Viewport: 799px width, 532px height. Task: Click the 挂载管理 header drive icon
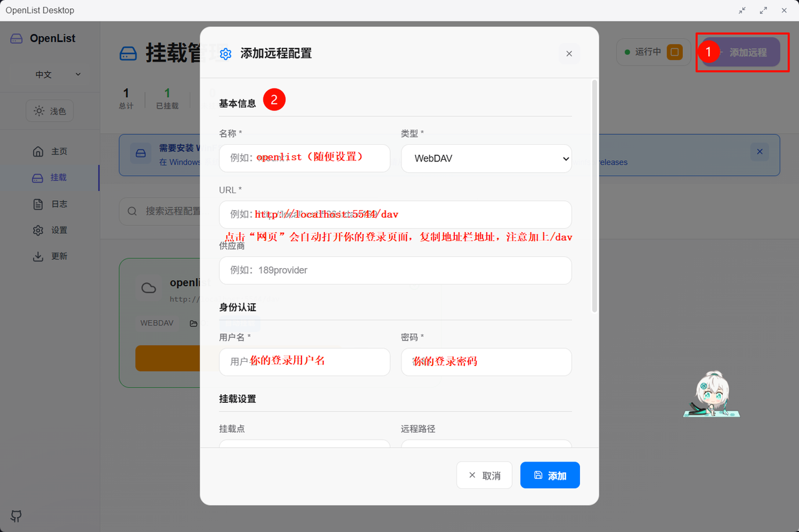coord(129,53)
